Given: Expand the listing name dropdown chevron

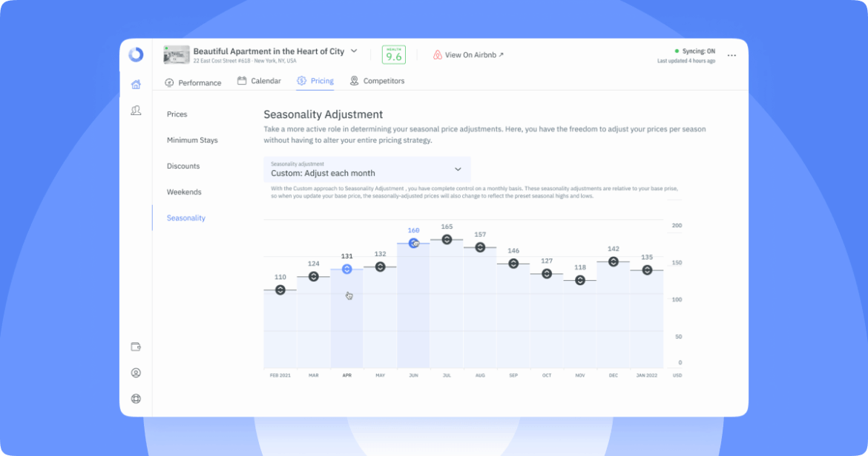Looking at the screenshot, I should [354, 51].
